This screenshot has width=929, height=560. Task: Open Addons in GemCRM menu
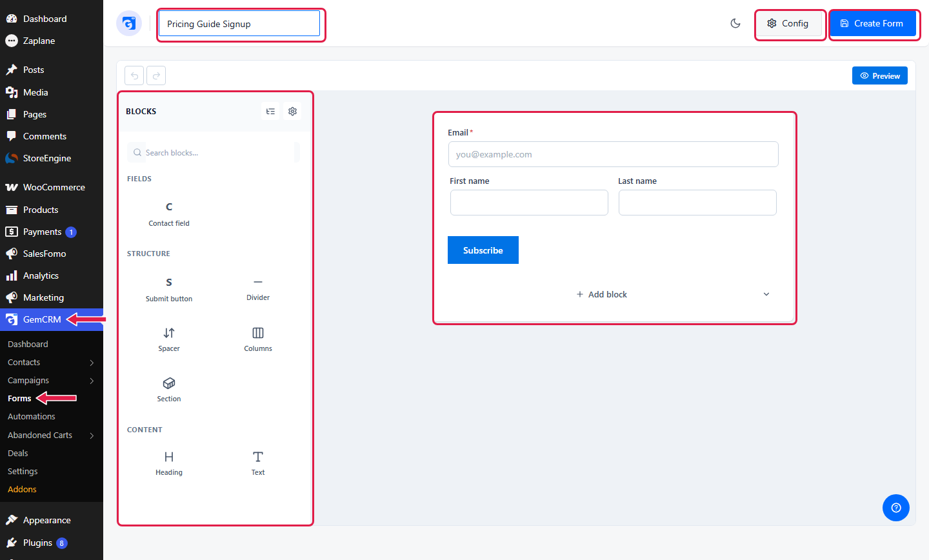click(22, 490)
